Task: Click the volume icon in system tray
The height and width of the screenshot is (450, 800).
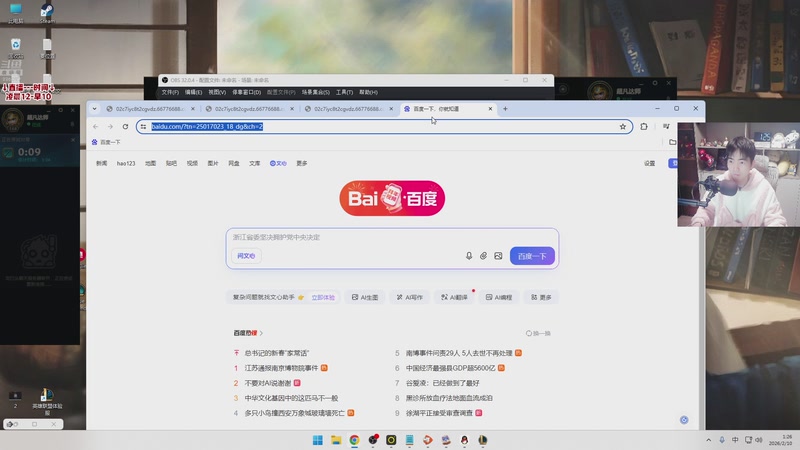Action: point(759,440)
